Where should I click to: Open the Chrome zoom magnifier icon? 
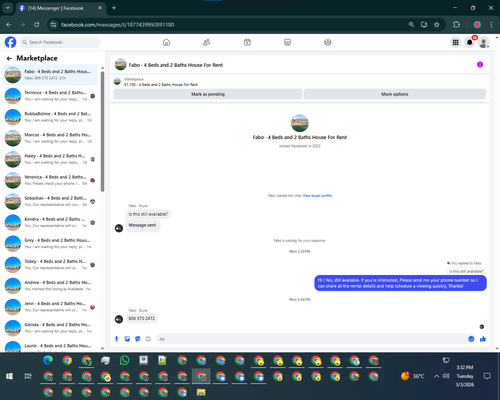coord(411,25)
